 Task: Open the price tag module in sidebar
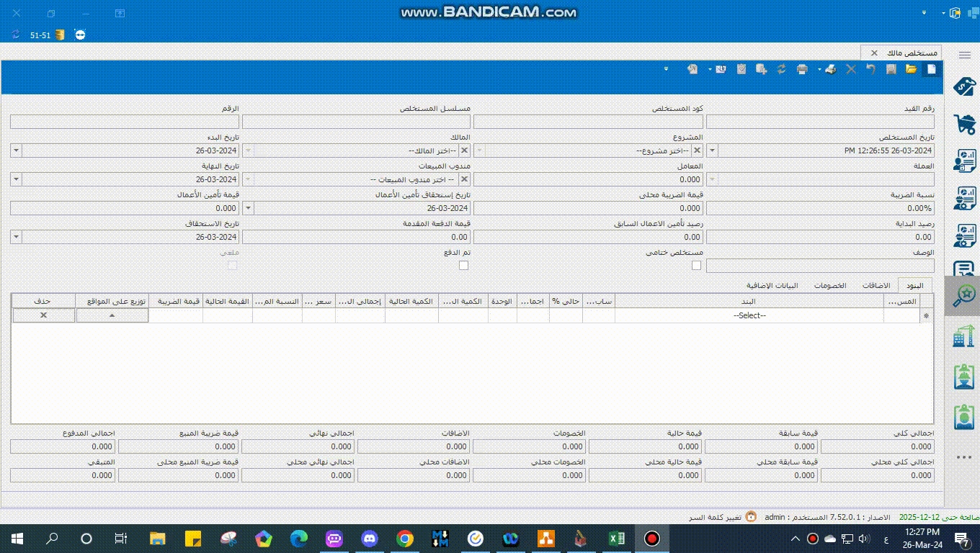pos(963,86)
